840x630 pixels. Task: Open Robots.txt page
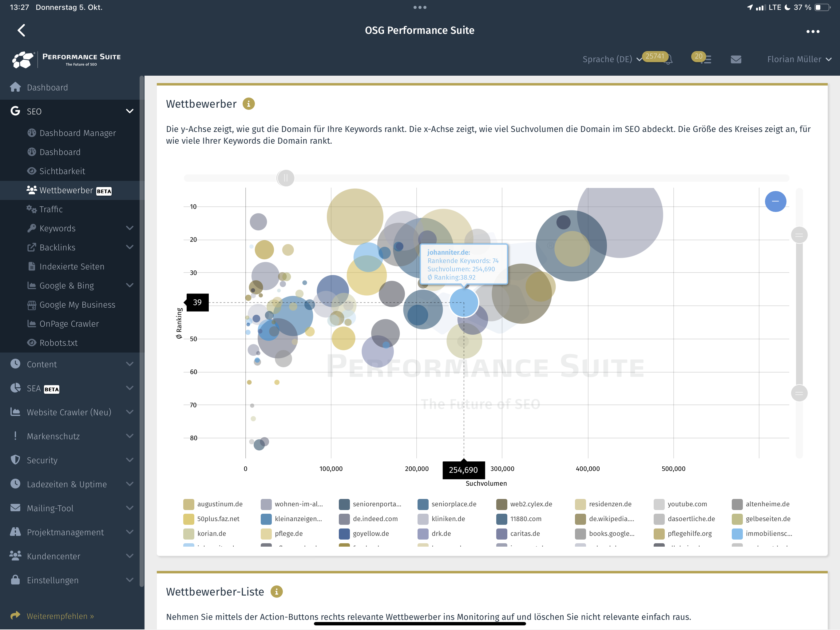[x=58, y=342]
